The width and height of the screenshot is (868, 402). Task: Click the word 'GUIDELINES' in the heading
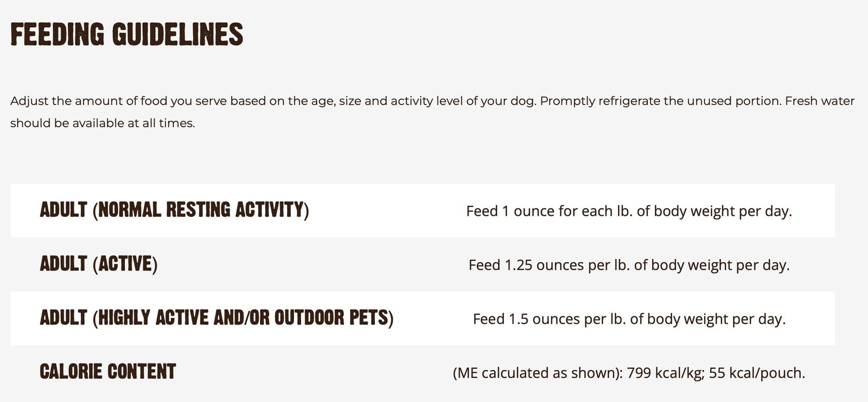coord(177,34)
